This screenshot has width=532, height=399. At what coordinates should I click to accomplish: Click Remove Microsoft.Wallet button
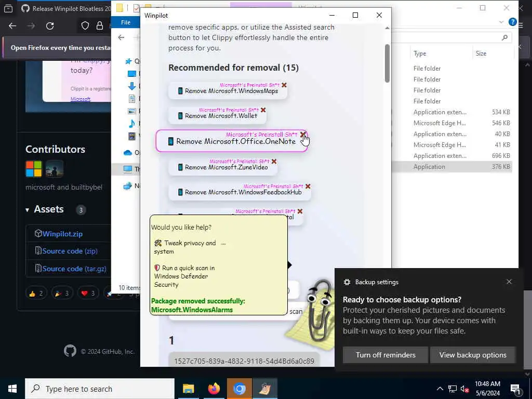coord(218,116)
